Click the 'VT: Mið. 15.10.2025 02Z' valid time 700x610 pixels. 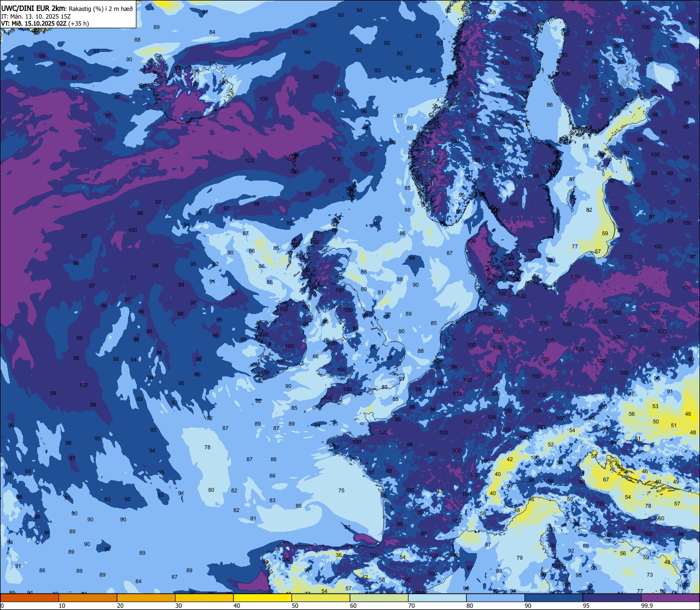point(34,24)
